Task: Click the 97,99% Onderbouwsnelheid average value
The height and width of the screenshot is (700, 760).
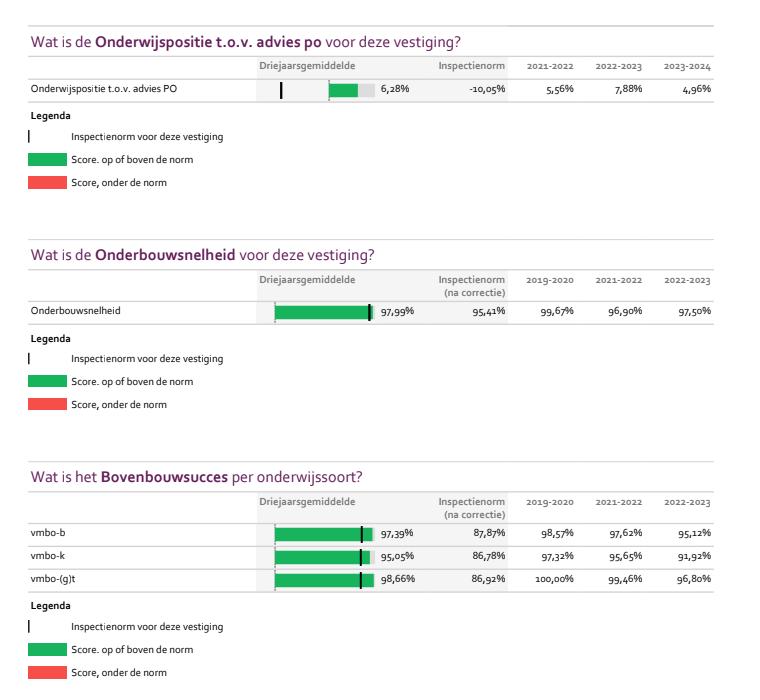Action: tap(397, 312)
